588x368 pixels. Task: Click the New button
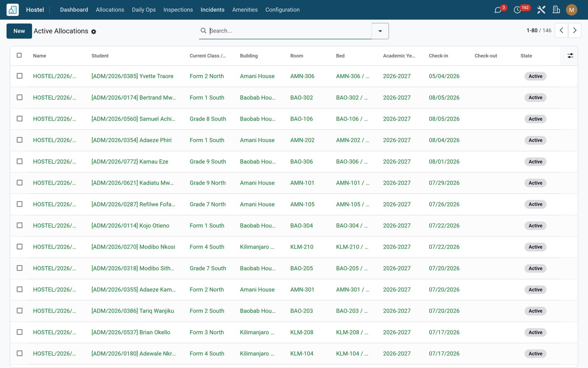point(19,31)
